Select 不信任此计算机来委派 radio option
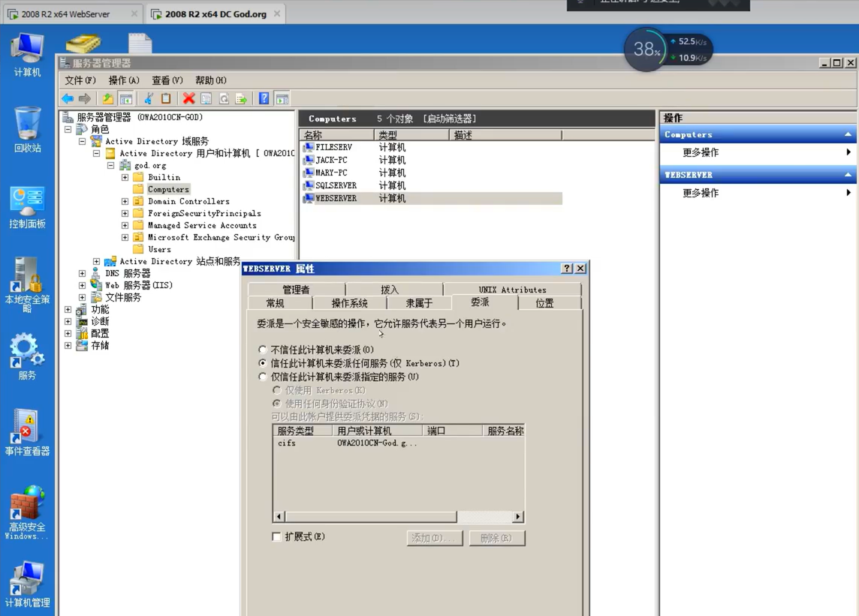 [263, 350]
